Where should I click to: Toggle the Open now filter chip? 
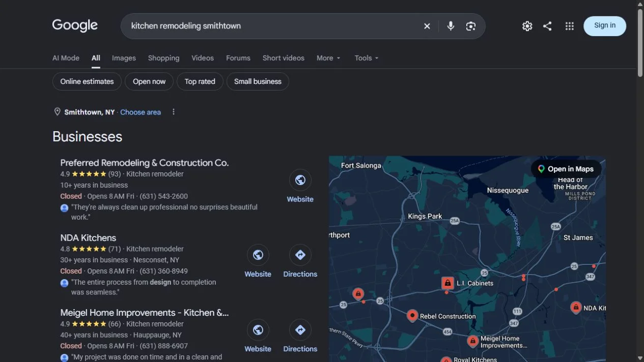(x=149, y=81)
